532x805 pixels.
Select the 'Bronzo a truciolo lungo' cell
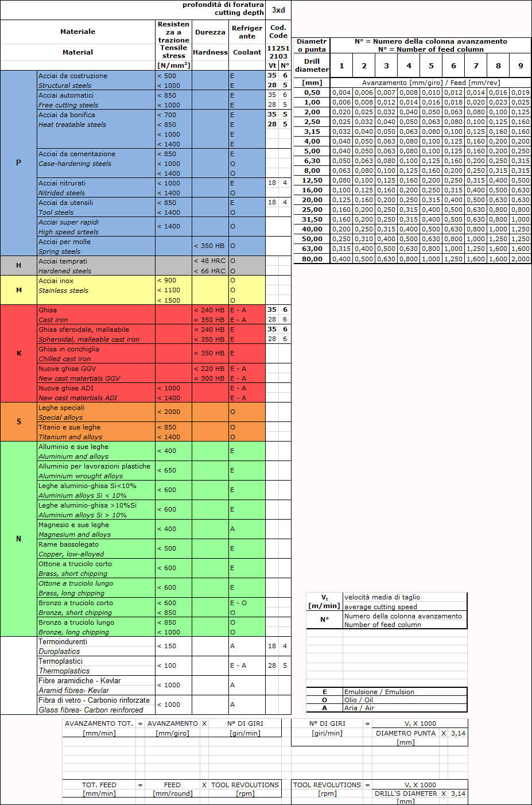[96, 622]
